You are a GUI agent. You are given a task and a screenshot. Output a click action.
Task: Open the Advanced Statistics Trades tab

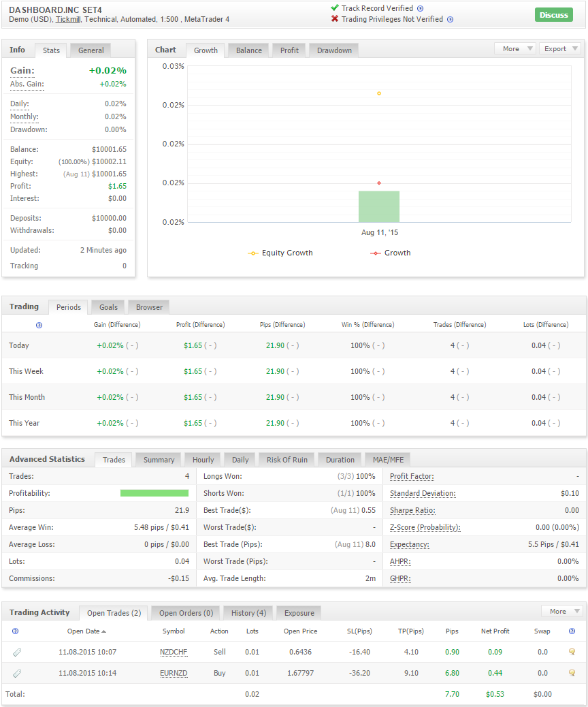coord(114,460)
